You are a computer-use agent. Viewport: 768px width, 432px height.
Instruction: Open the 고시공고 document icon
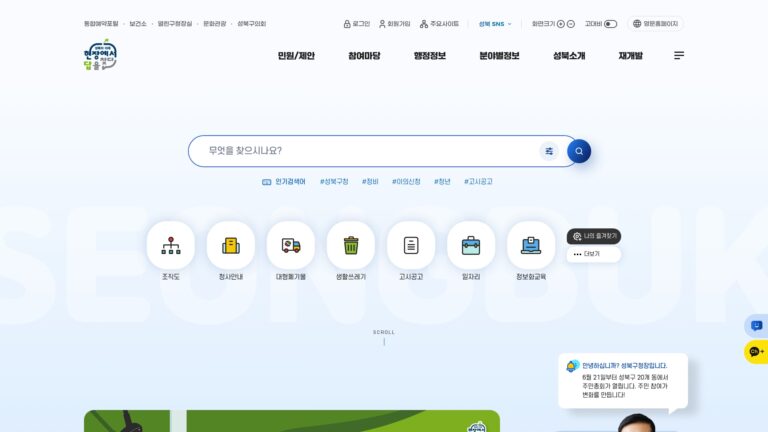[x=411, y=245]
